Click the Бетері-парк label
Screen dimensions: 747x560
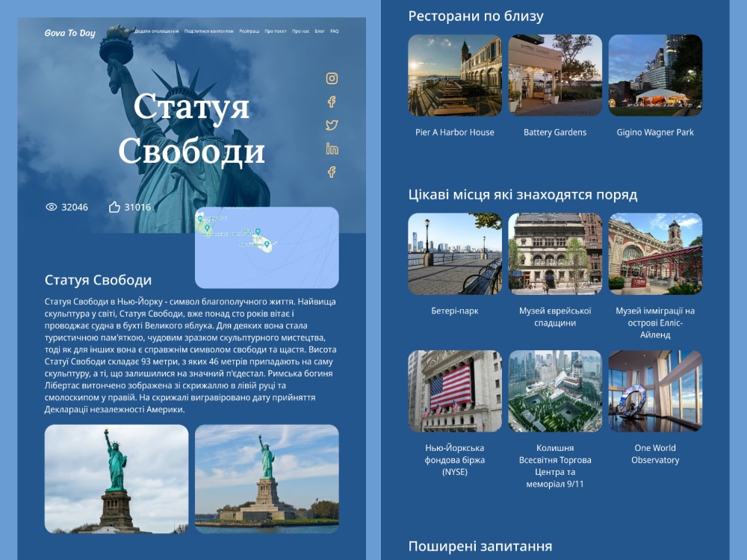tap(455, 311)
